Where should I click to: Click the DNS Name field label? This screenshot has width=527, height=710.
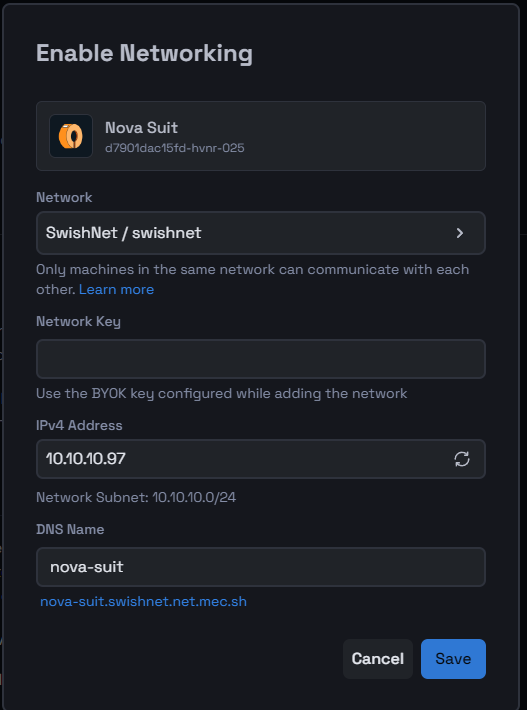click(70, 529)
